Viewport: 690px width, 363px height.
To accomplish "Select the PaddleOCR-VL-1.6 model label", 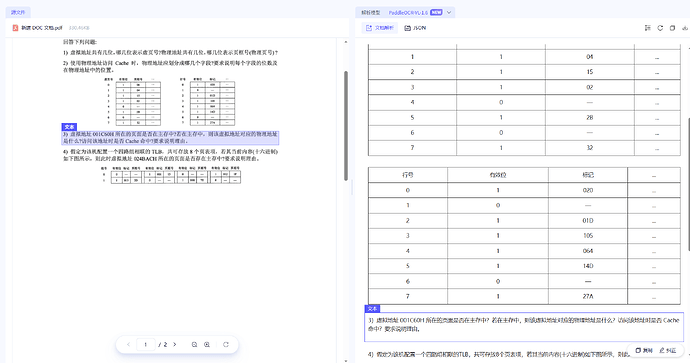I will [x=408, y=12].
